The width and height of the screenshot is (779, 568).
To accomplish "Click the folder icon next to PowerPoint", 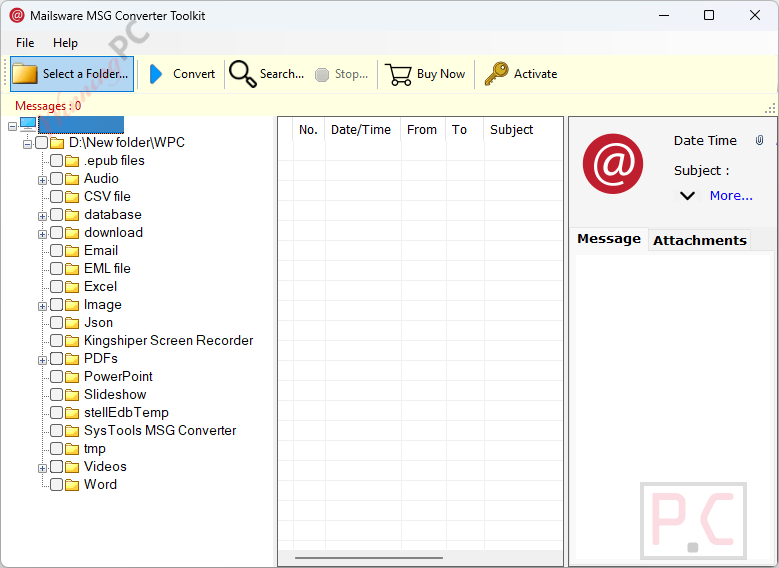I will (72, 377).
